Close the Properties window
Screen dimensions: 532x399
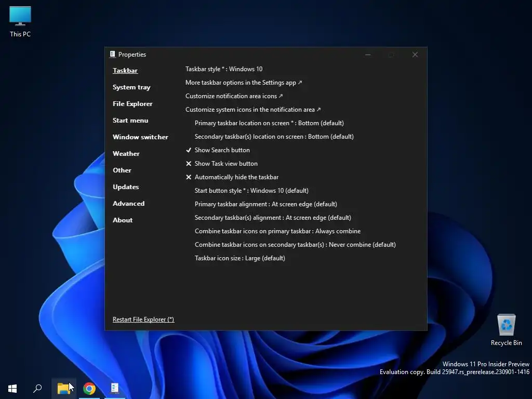click(x=415, y=55)
